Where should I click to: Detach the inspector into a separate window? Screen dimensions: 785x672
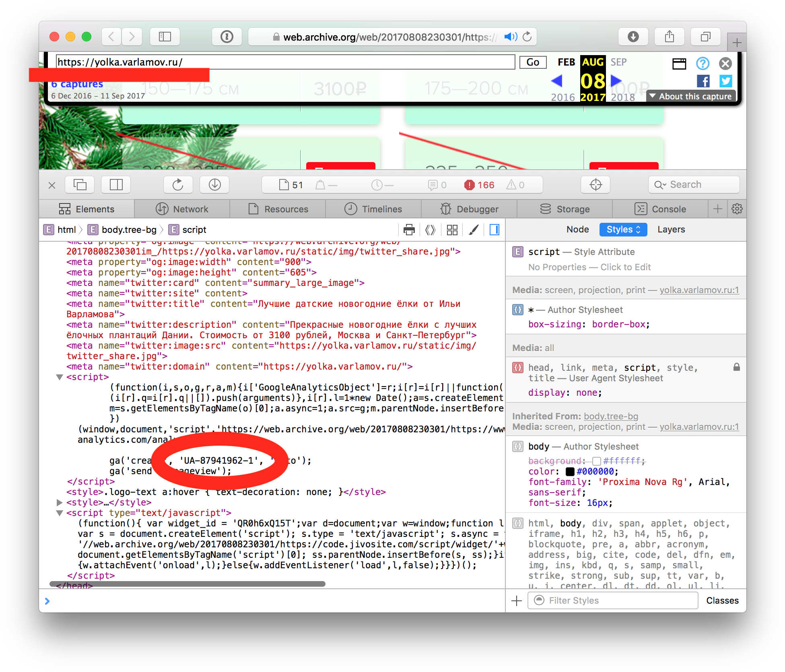[x=80, y=185]
